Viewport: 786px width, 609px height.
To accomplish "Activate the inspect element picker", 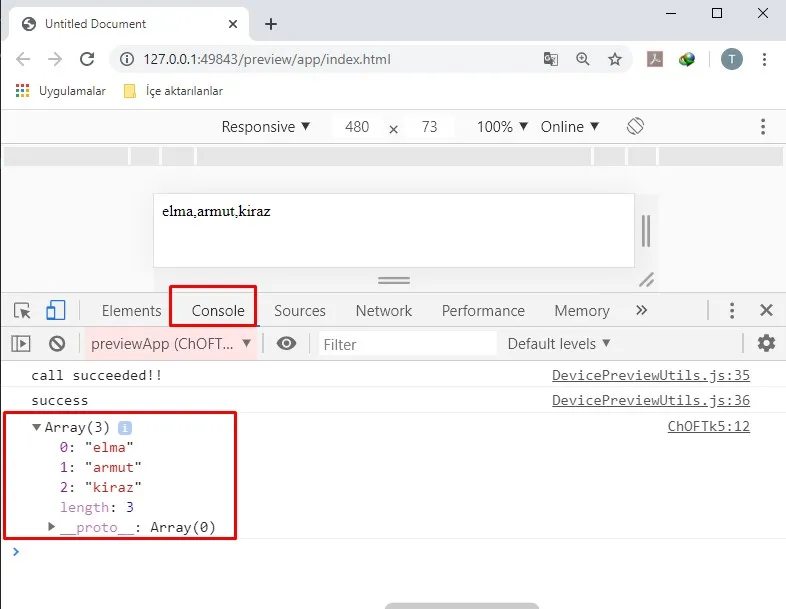I will click(22, 311).
